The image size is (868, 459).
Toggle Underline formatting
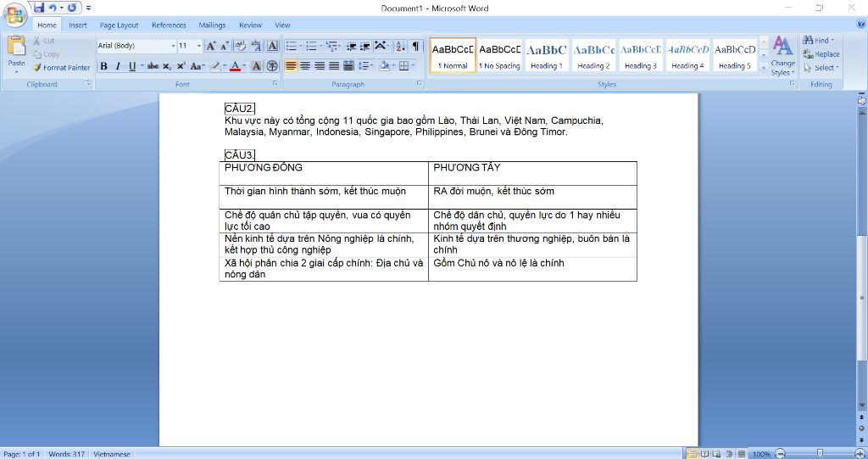tap(131, 66)
